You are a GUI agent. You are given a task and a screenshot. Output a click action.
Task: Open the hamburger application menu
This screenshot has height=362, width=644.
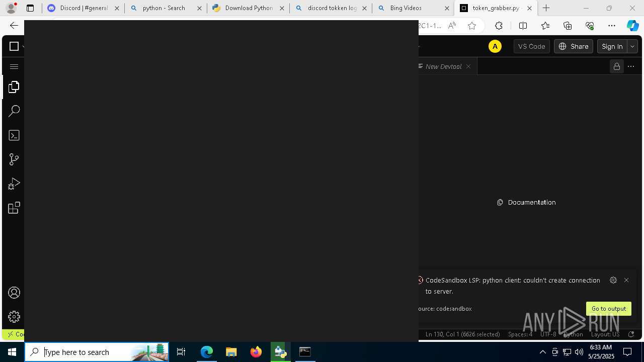pos(14,66)
